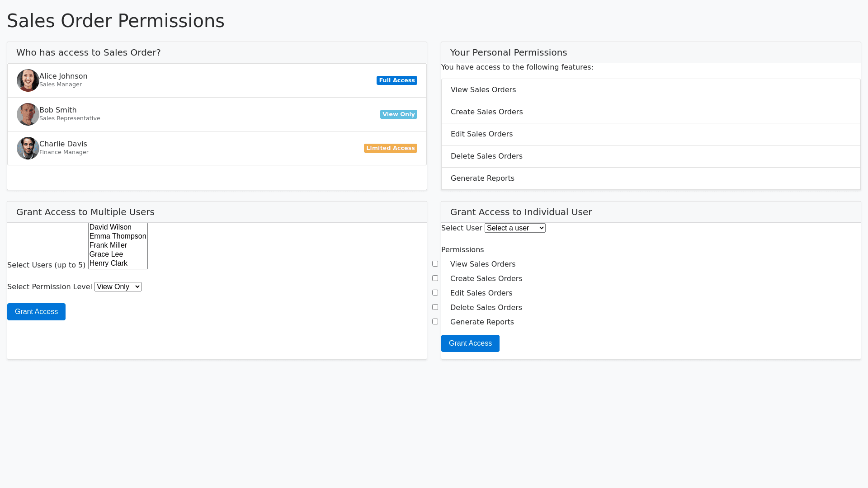868x488 pixels.
Task: Click the Limited Access badge
Action: coord(390,148)
